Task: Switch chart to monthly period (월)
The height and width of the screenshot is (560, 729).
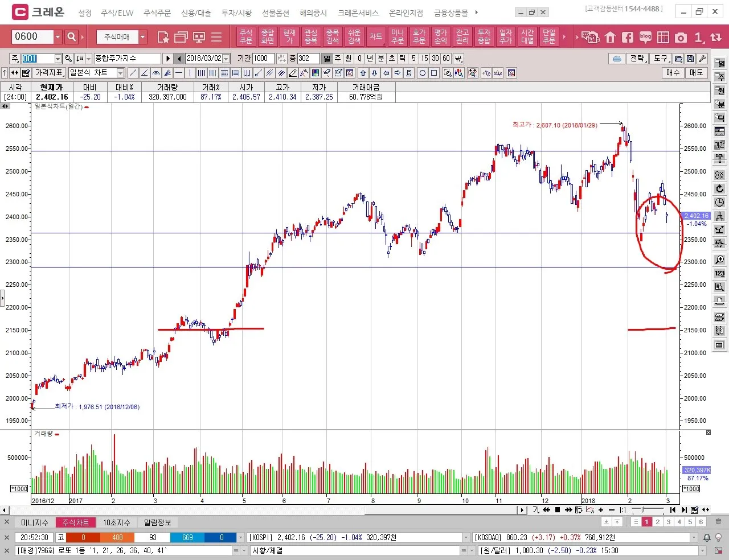Action: pos(349,59)
